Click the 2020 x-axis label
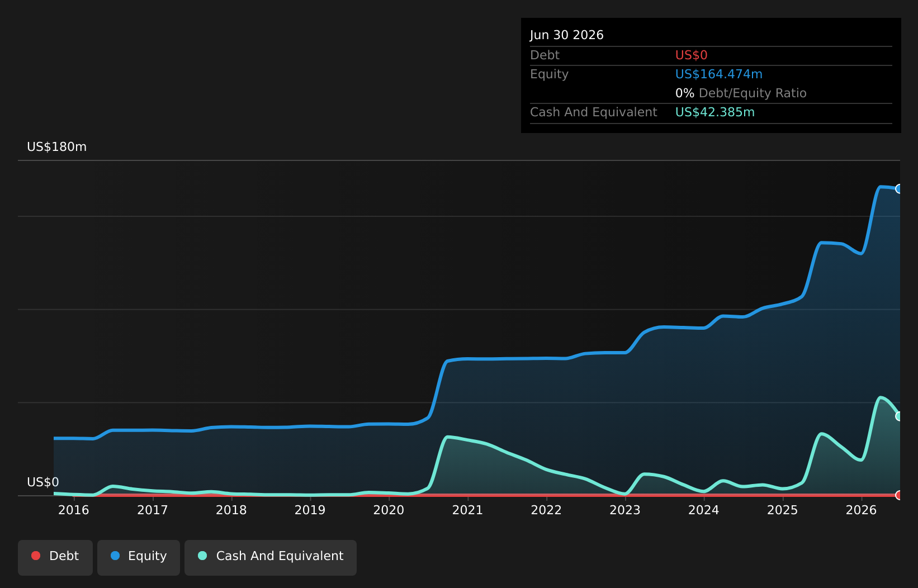The image size is (918, 588). pyautogui.click(x=389, y=510)
